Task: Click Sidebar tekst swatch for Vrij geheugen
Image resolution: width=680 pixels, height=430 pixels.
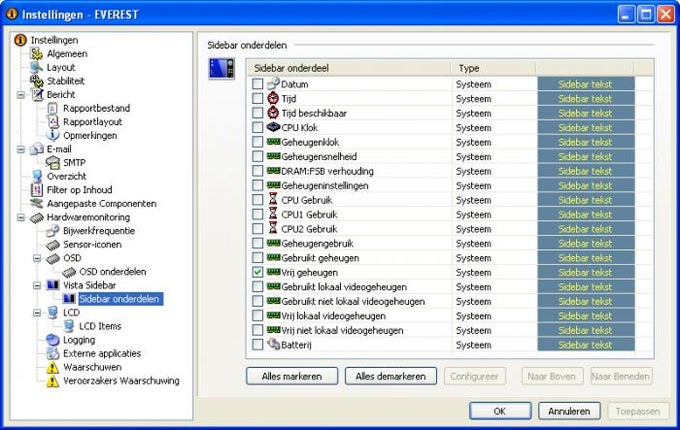Action: [585, 272]
